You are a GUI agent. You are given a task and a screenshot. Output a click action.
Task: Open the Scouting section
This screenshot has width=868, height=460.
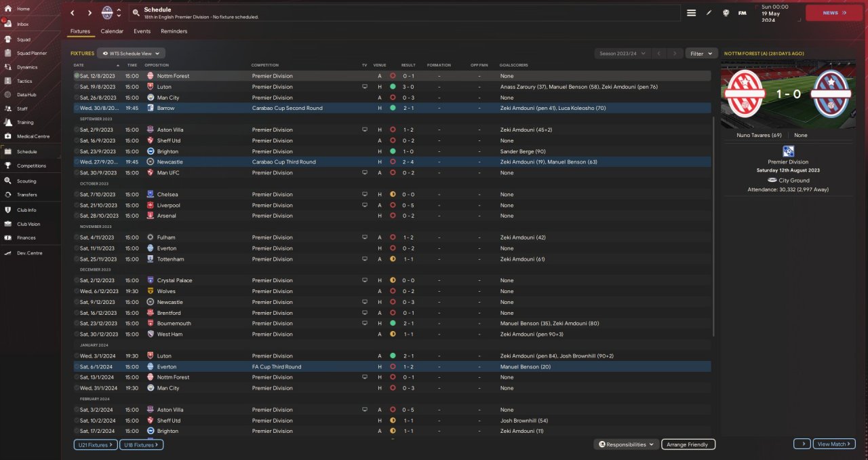26,181
